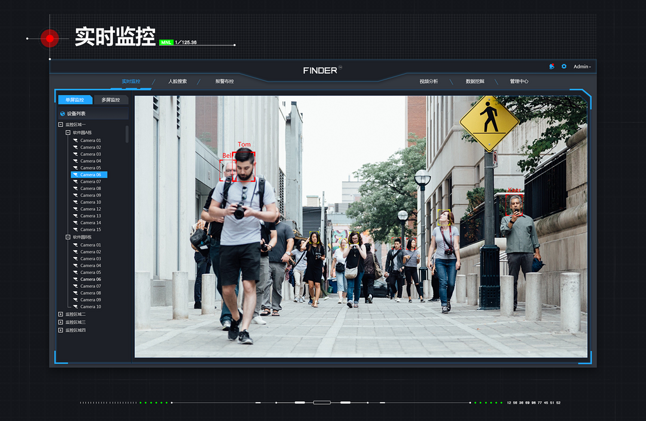Open the 人脸搜索 navigation tab
This screenshot has height=421, width=646.
pyautogui.click(x=177, y=81)
